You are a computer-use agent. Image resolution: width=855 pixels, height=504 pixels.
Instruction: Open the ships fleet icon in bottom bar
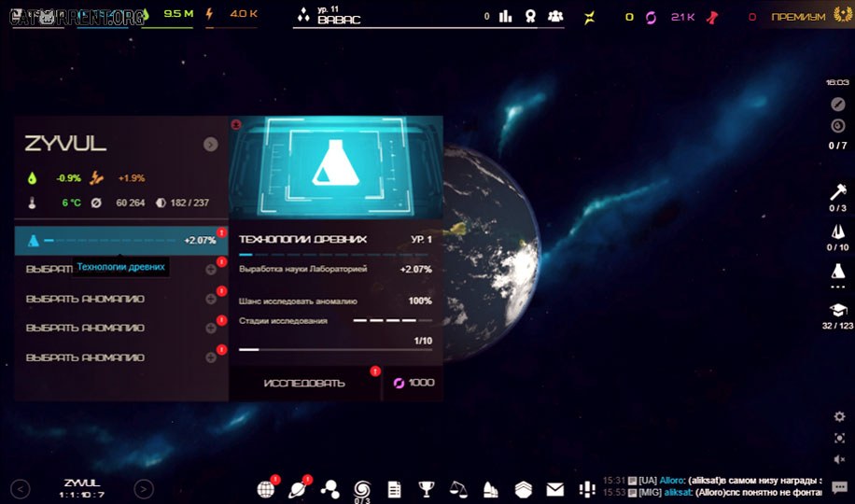pos(491,489)
